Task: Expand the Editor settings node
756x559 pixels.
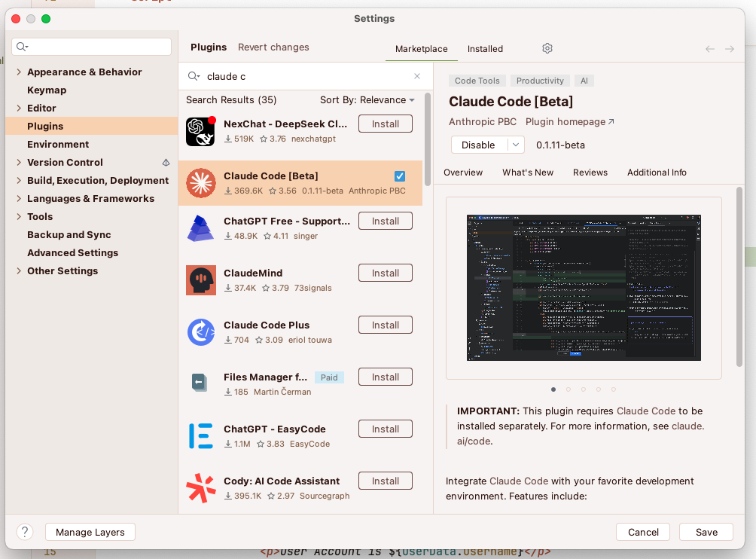Action: pos(19,108)
